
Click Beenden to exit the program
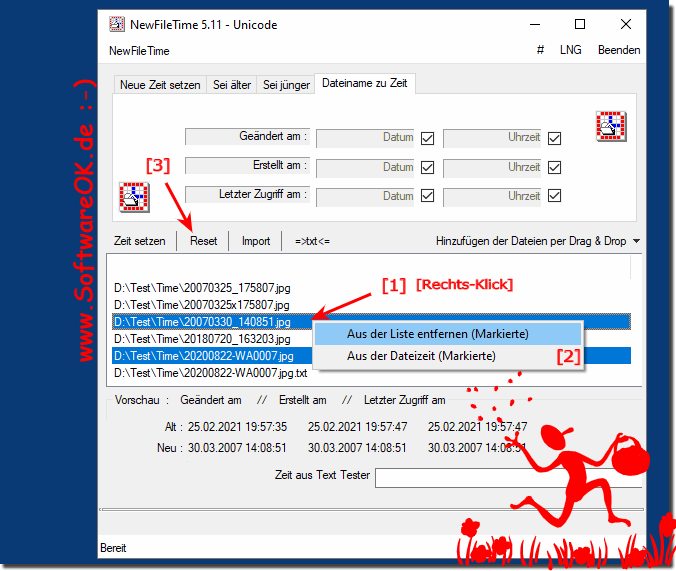click(x=619, y=50)
